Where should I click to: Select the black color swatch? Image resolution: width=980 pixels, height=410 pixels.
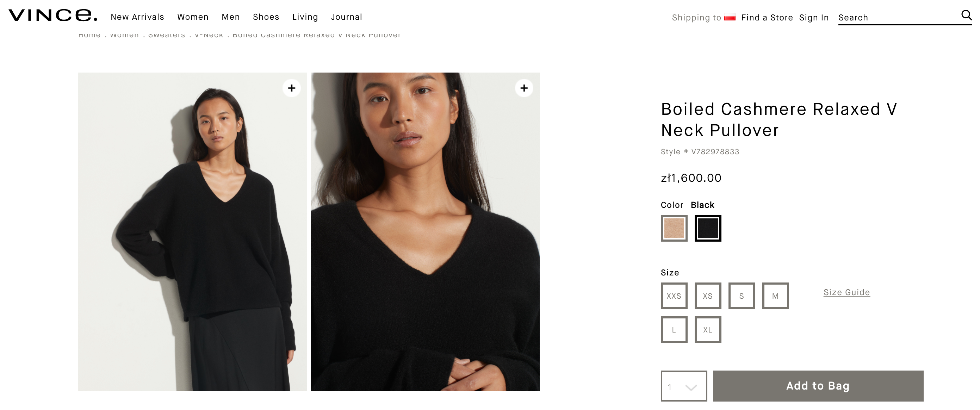coord(708,228)
